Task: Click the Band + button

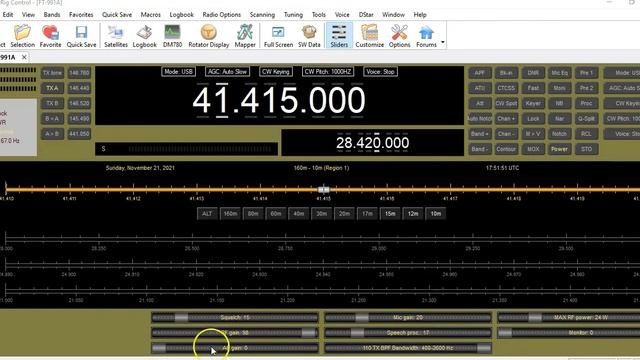Action: pos(480,134)
